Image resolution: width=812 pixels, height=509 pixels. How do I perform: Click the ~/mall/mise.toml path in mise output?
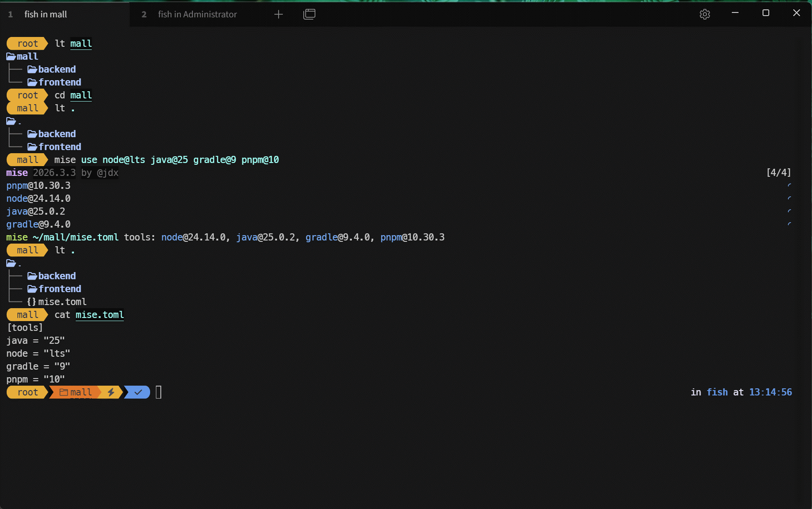[75, 237]
